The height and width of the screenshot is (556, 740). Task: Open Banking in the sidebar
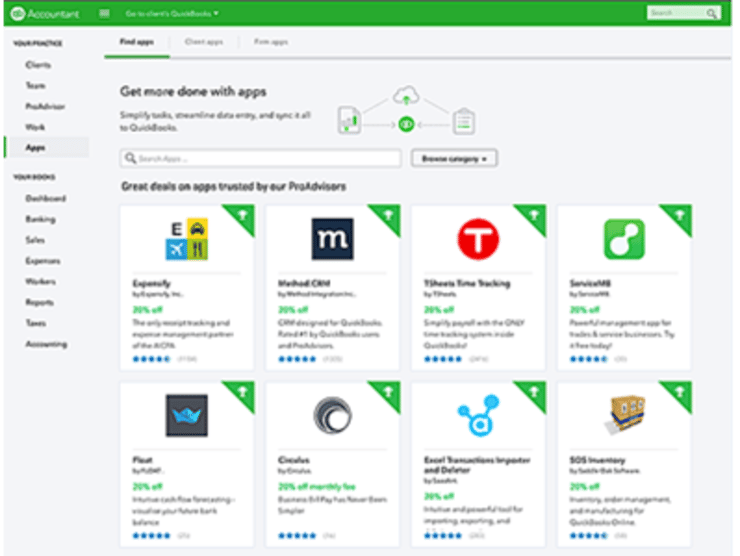click(40, 219)
